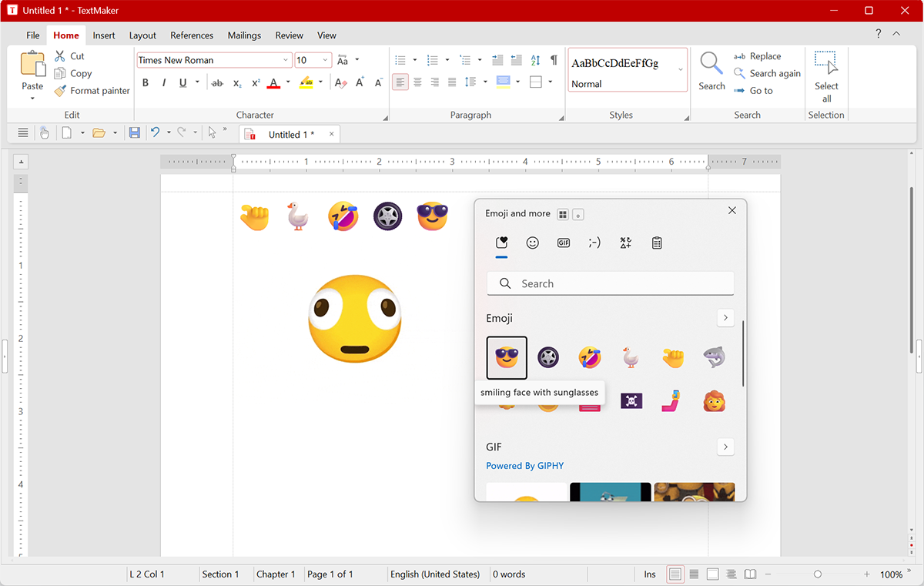924x586 pixels.
Task: Click Select all button
Action: tap(826, 77)
